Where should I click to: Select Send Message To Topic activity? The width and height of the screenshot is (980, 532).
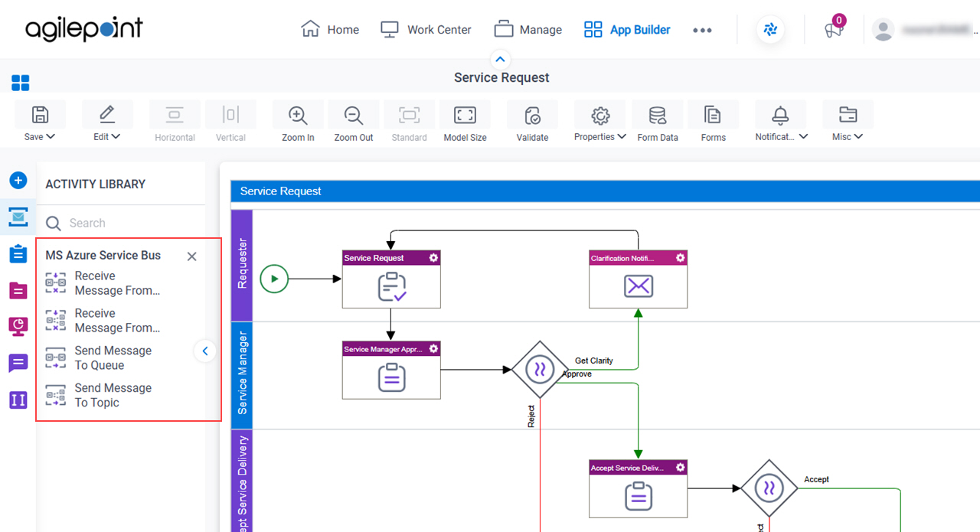(x=99, y=396)
